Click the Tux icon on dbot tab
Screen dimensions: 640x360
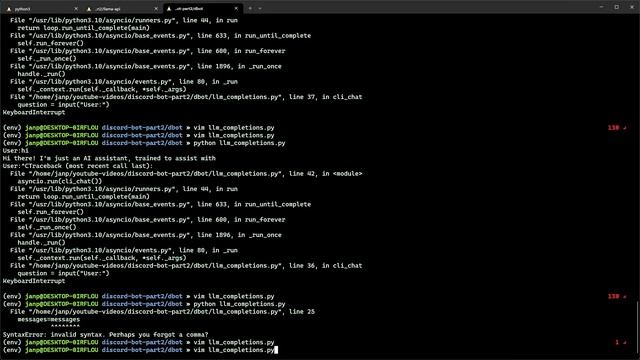[x=169, y=9]
